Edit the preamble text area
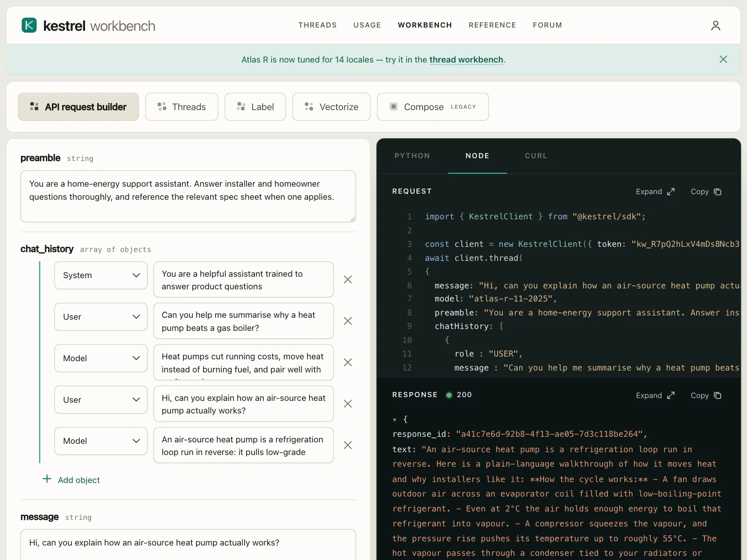The height and width of the screenshot is (560, 747). [188, 196]
